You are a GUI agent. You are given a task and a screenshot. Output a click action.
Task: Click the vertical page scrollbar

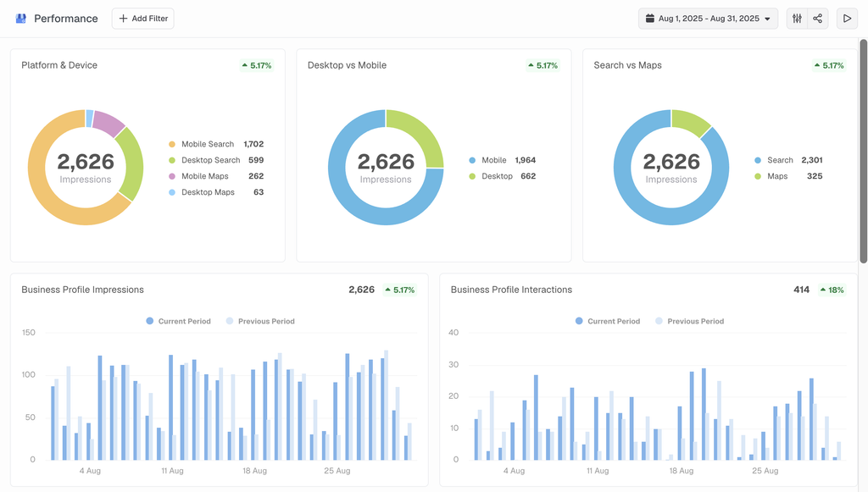tap(863, 151)
